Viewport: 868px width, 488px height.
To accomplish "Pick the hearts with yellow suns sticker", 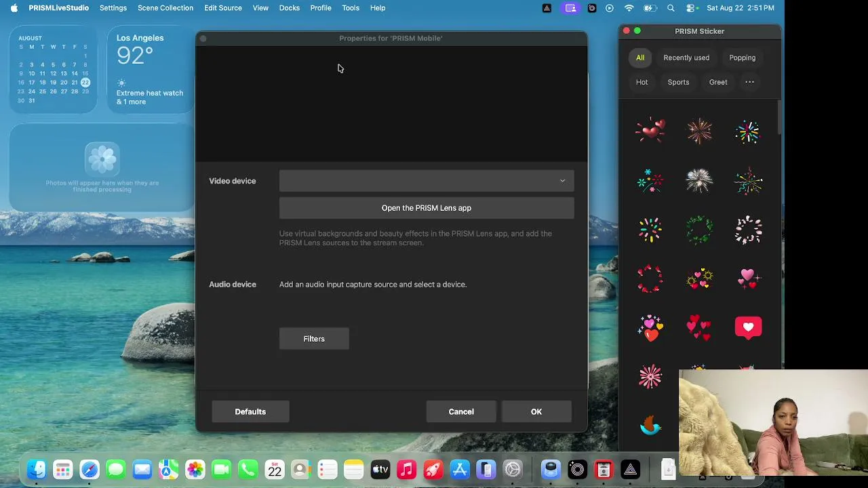I will click(x=699, y=279).
